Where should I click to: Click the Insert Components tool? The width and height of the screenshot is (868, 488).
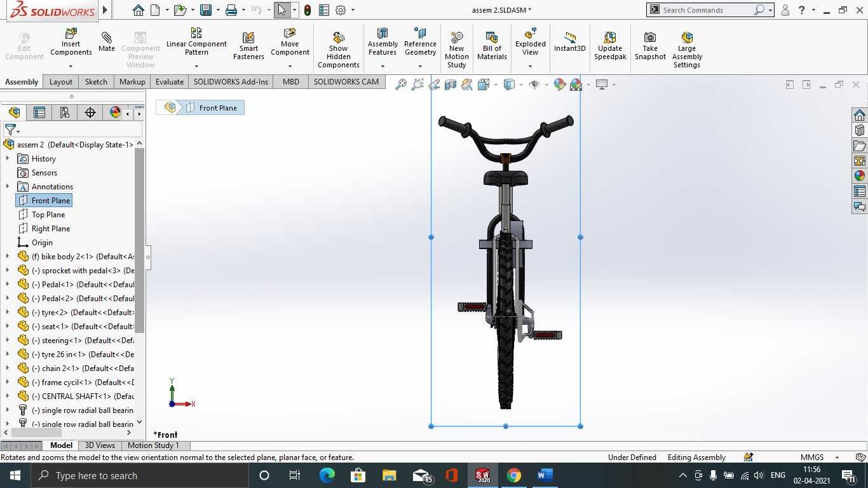(x=71, y=42)
